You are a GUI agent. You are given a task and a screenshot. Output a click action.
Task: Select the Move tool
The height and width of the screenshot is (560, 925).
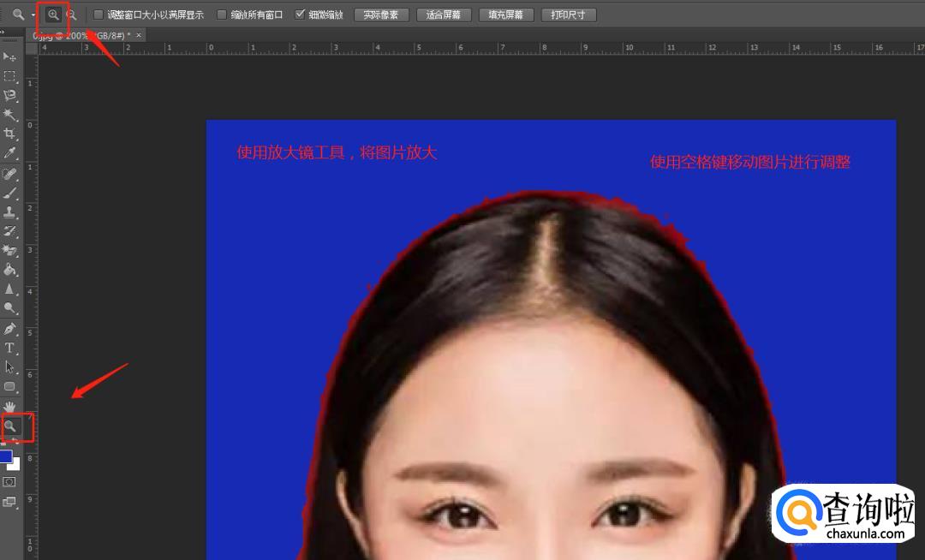(x=10, y=57)
